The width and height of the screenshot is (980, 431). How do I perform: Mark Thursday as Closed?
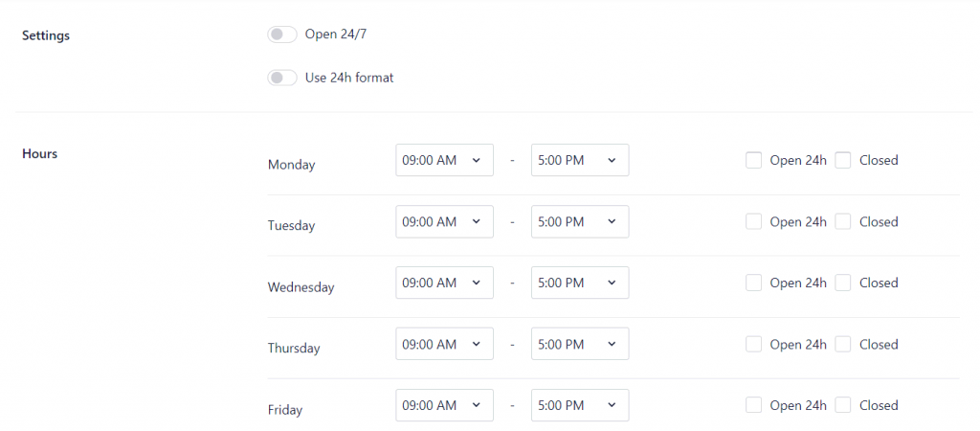[x=843, y=344]
